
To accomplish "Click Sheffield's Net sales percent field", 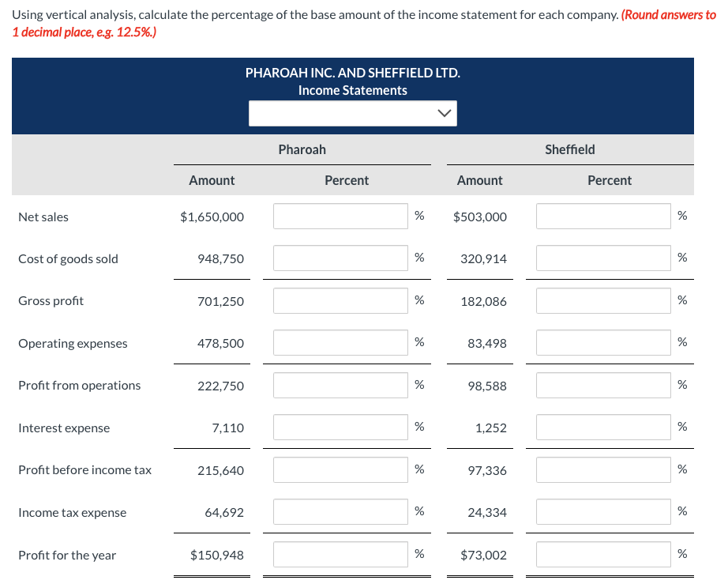I will pyautogui.click(x=602, y=216).
